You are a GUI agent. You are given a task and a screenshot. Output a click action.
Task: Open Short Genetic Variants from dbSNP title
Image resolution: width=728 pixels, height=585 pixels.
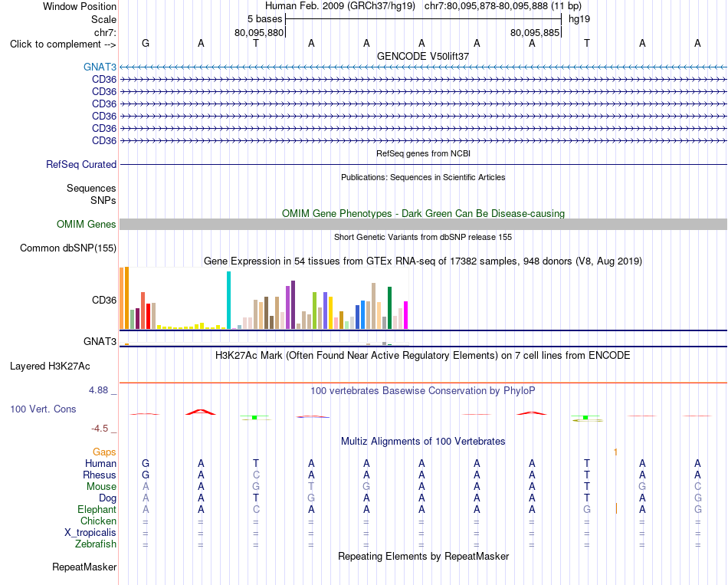(423, 237)
